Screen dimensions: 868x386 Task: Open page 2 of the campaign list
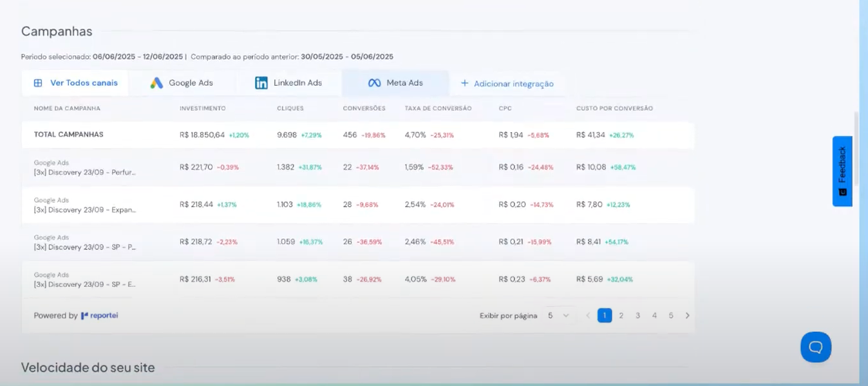[x=621, y=316]
